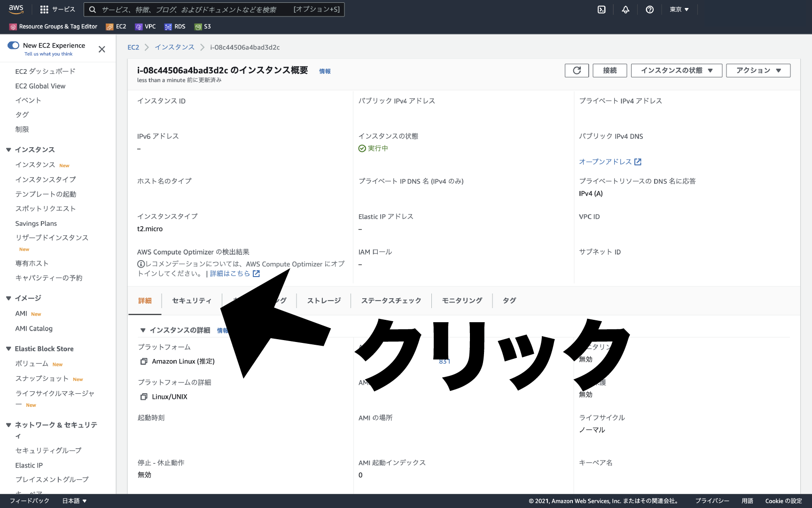This screenshot has height=508, width=812.
Task: Open the RDS favorite shortcut
Action: pos(175,27)
